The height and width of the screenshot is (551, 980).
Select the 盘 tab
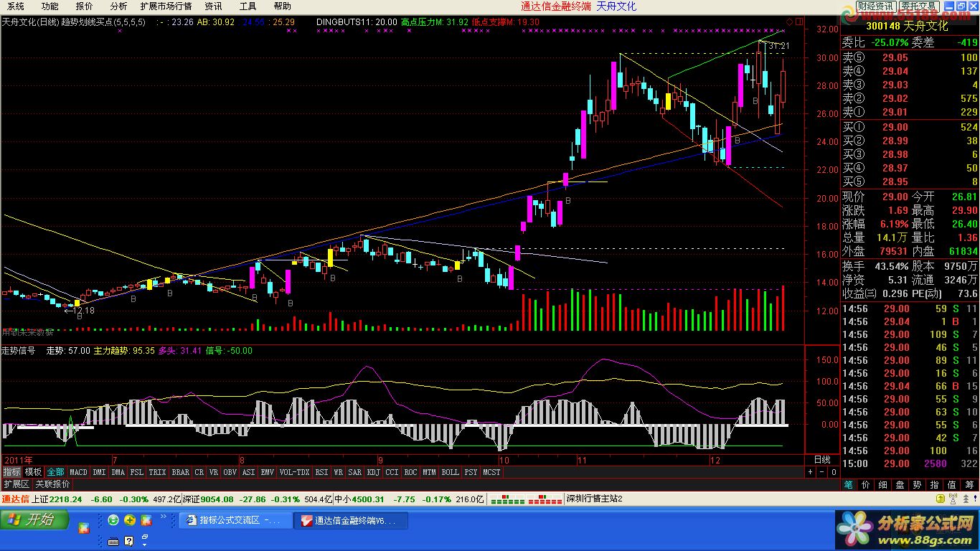pyautogui.click(x=900, y=485)
